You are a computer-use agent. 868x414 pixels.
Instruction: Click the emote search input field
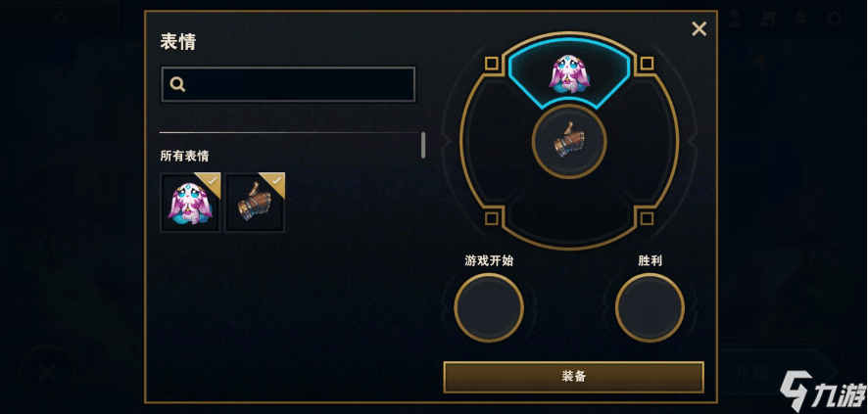pyautogui.click(x=288, y=84)
